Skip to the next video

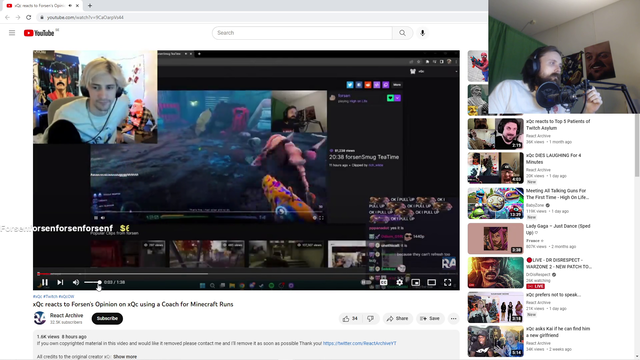click(x=60, y=282)
